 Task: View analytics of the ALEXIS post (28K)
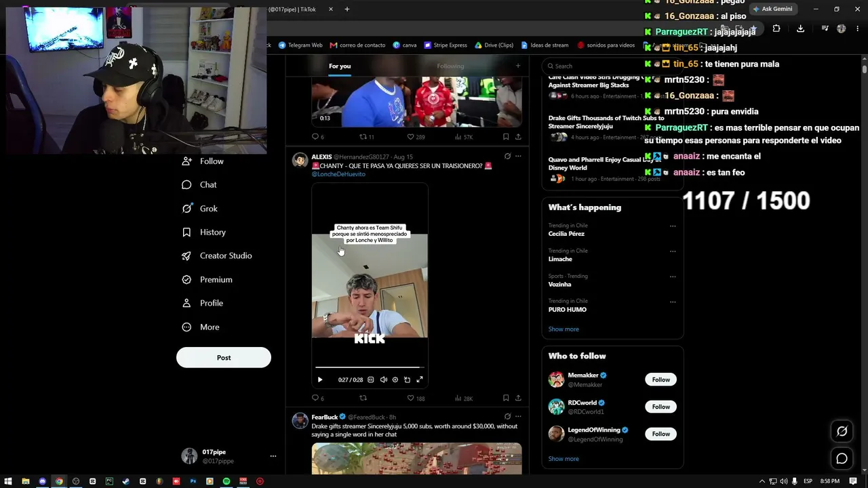463,398
